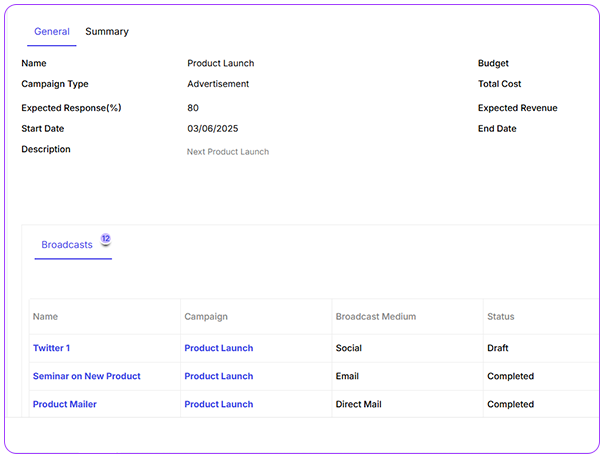
Task: Click the Campaign column header
Action: point(206,317)
